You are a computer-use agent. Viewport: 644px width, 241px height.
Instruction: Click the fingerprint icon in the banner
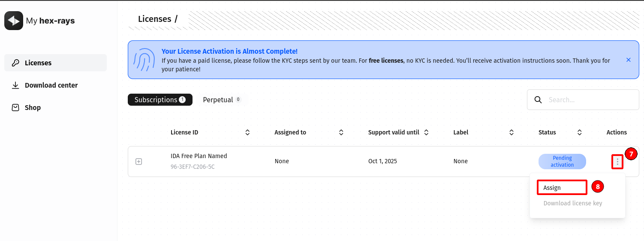click(144, 60)
